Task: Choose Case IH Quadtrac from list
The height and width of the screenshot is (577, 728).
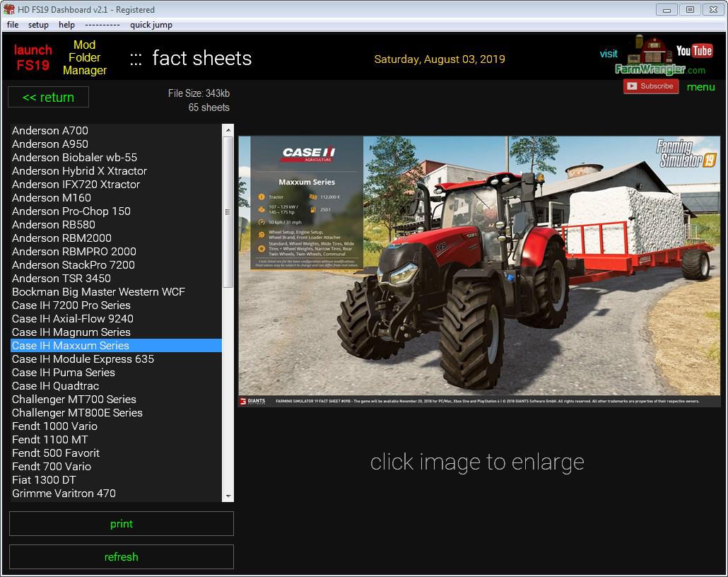Action: pyautogui.click(x=55, y=386)
